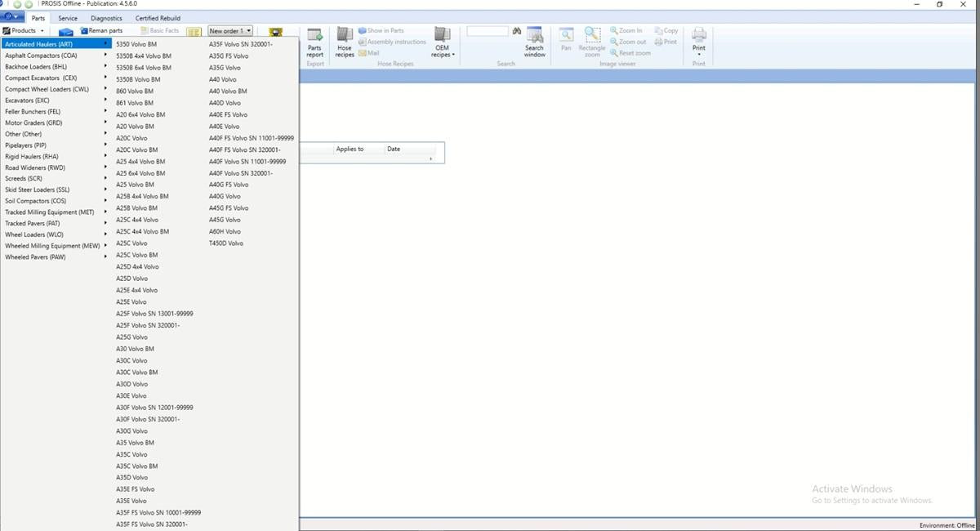Screen dimensions: 980x531
Task: Expand Wheeled Milling Equipment (MEW) submenu
Action: tap(56, 246)
